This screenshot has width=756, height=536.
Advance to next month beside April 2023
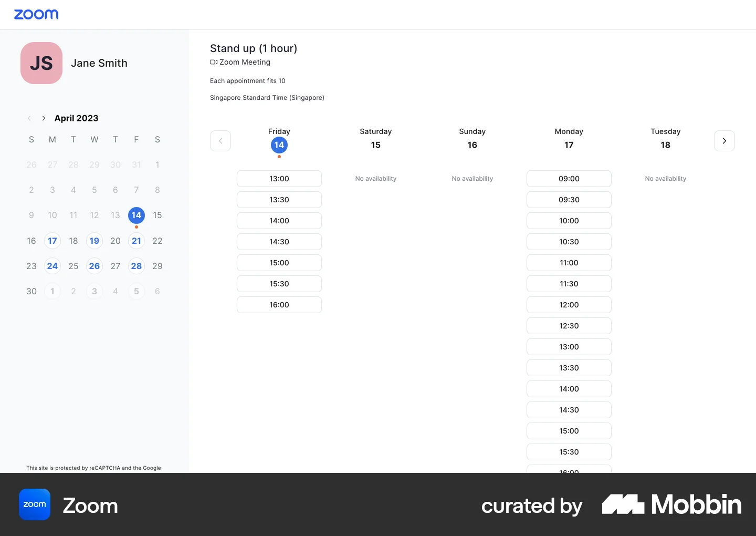pos(44,118)
